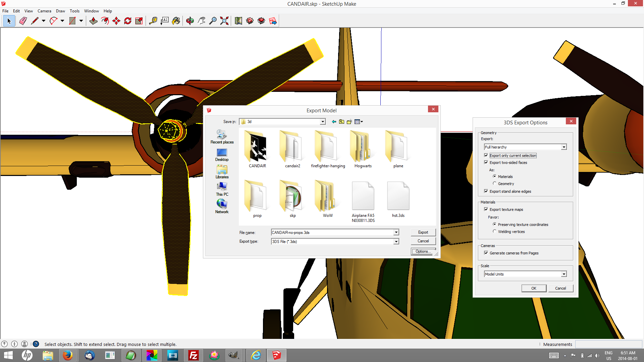Screen dimensions: 644x362
Task: Open Recent places shortcut
Action: pyautogui.click(x=222, y=137)
